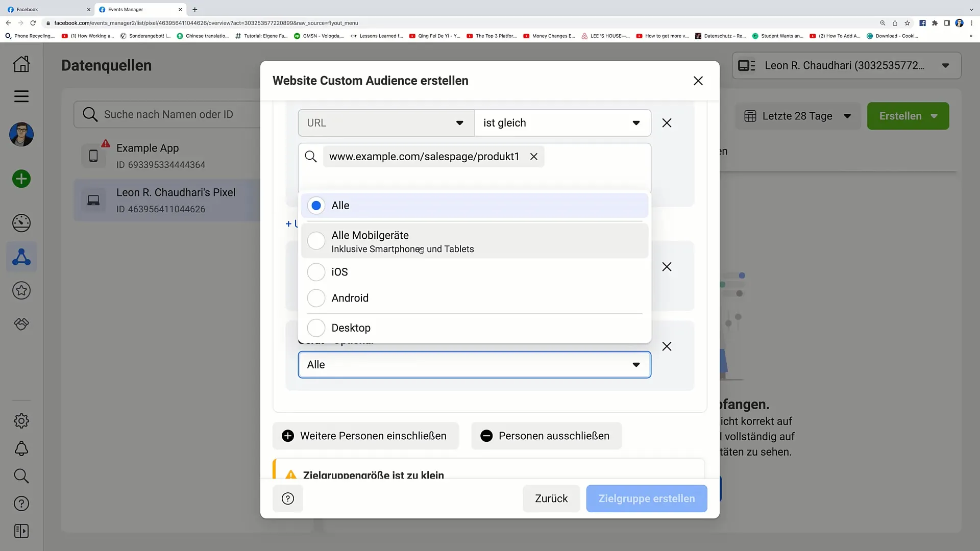This screenshot has height=551, width=980.
Task: Open the help question mark in sidebar
Action: [x=21, y=504]
